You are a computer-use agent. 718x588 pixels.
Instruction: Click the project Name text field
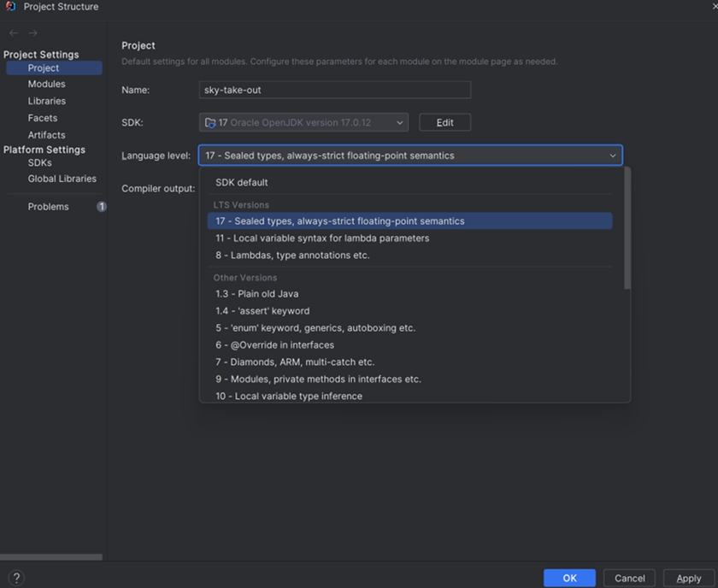pyautogui.click(x=335, y=90)
